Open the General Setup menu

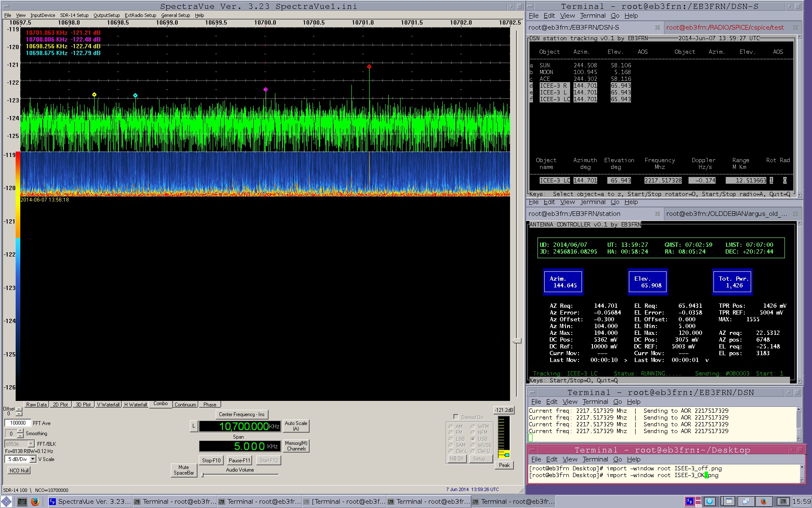coord(176,15)
